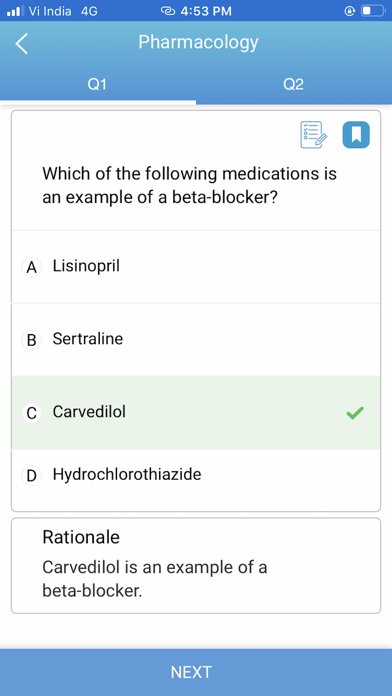Switch to the Q1 tab

point(97,84)
